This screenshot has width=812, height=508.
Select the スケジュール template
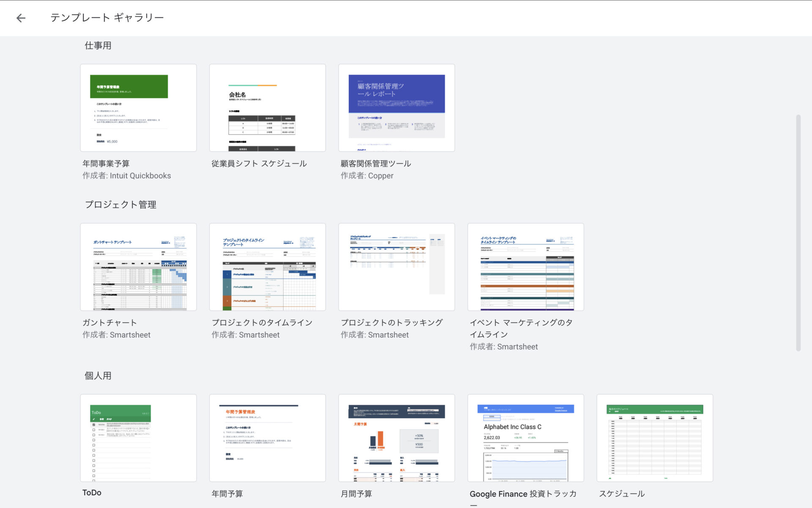coord(655,437)
